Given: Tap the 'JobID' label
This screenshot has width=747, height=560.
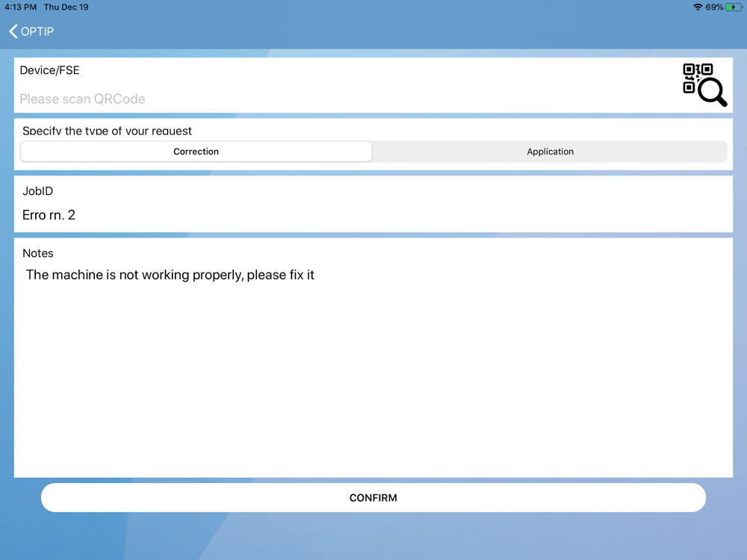Looking at the screenshot, I should [x=37, y=191].
